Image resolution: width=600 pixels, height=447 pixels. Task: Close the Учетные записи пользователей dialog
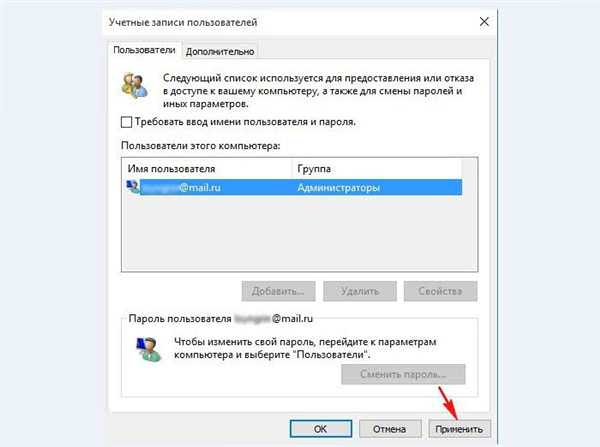click(484, 22)
